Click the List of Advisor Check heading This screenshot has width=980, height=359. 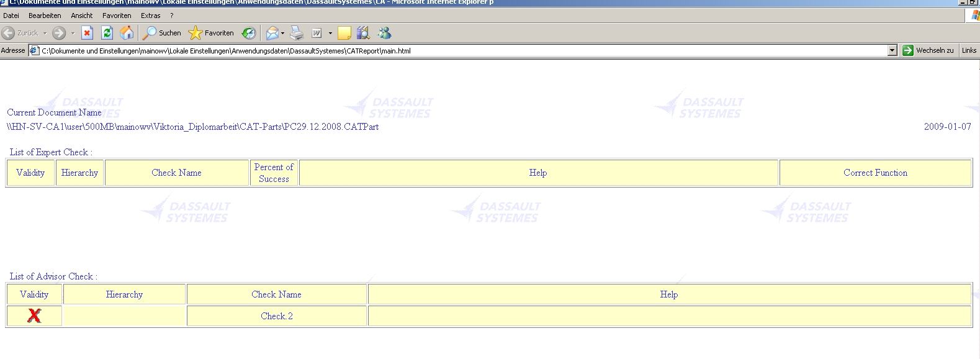[53, 276]
